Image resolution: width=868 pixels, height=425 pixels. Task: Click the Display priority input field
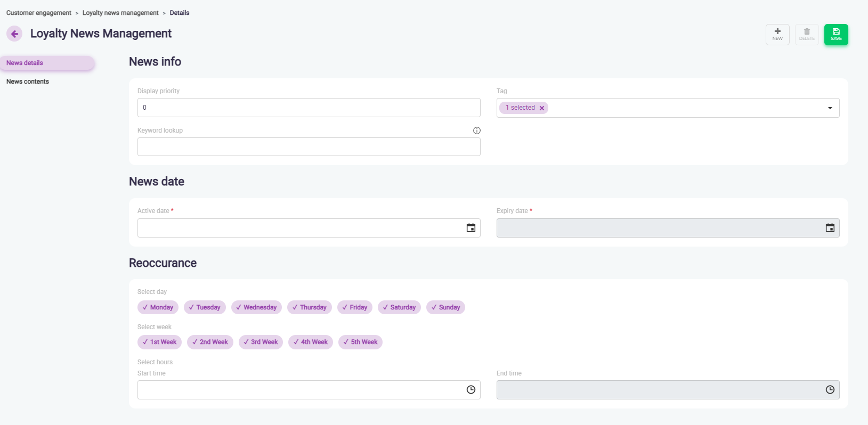[x=309, y=108]
